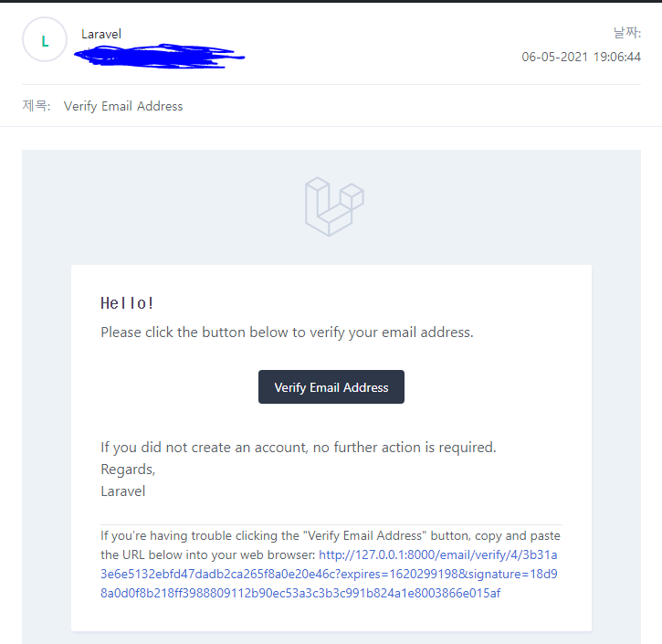
Task: Click the blue scribbled-out sender address
Action: [x=159, y=56]
